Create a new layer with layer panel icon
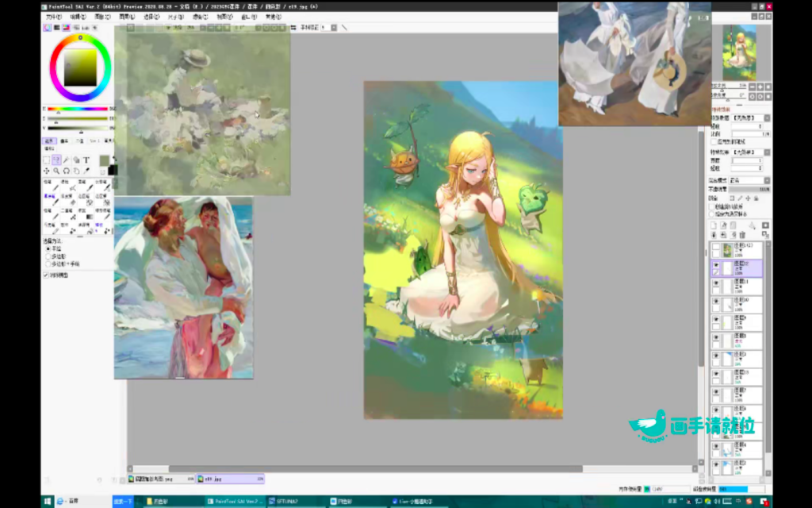This screenshot has height=508, width=812. tap(714, 225)
